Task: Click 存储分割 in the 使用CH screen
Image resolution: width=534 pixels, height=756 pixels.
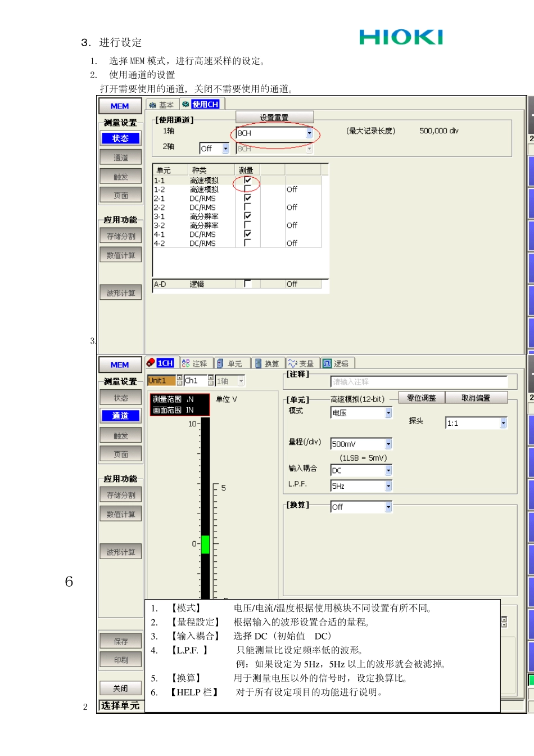Action: 120,236
